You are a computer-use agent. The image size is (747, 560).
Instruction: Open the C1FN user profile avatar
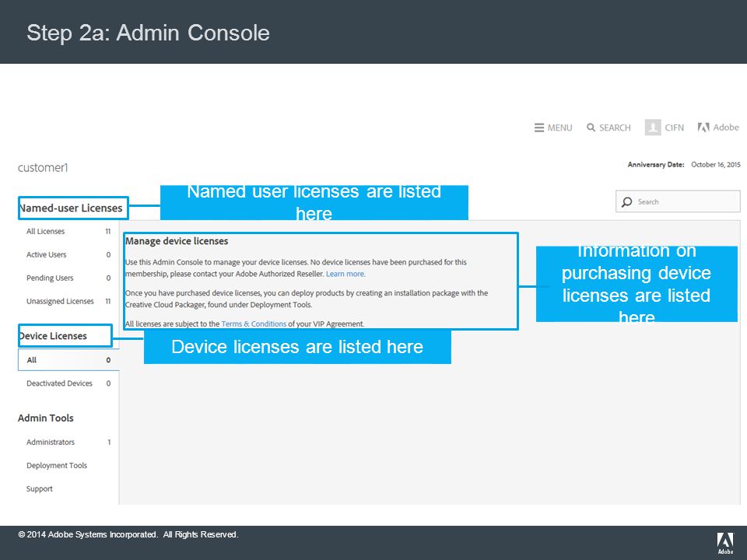click(653, 127)
